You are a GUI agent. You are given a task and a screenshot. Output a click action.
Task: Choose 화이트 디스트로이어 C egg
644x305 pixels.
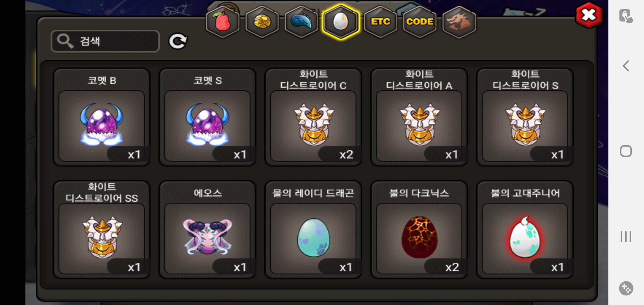pyautogui.click(x=313, y=117)
